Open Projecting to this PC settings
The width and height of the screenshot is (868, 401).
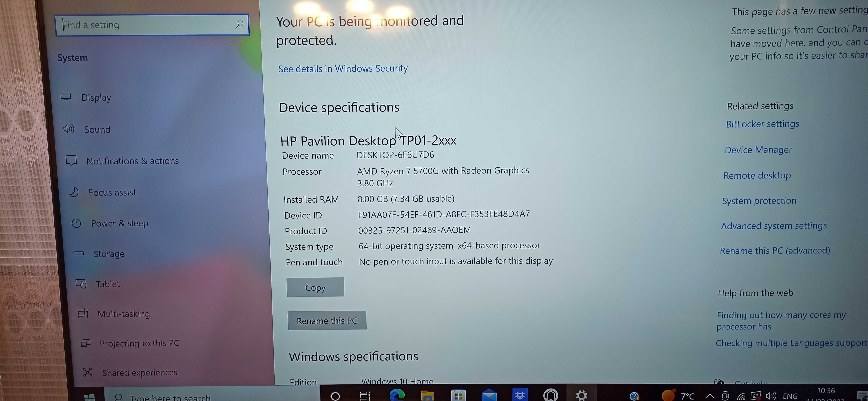[139, 343]
